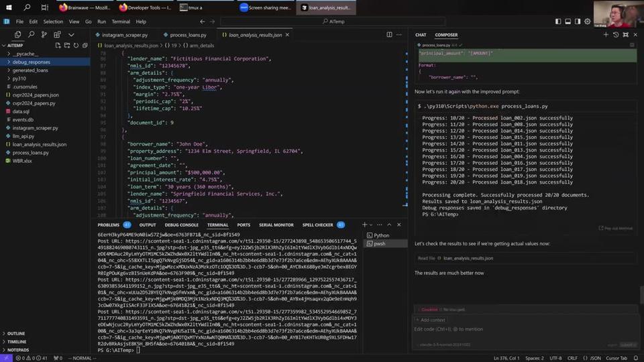Screen dimensions: 644x362
Task: Open the Extensions view icon
Action: point(57,35)
